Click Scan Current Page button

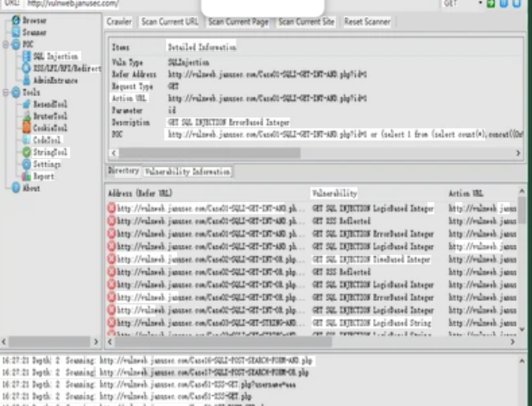(238, 22)
